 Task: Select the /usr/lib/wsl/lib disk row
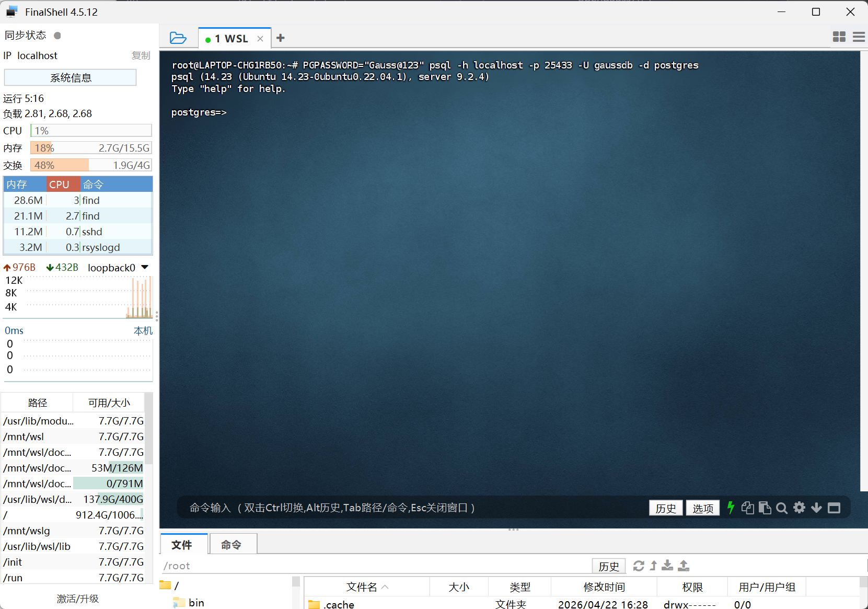tap(73, 546)
